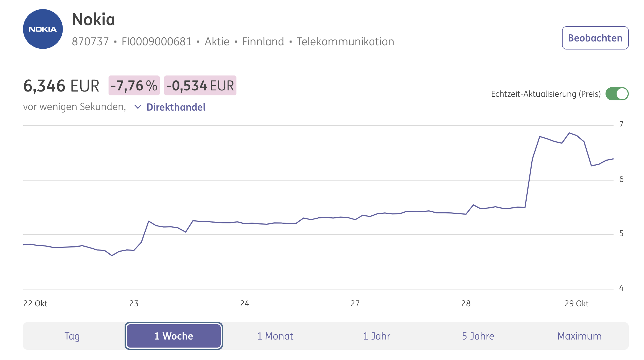Click the round Nokia logo icon
This screenshot has width=644, height=360.
[43, 29]
